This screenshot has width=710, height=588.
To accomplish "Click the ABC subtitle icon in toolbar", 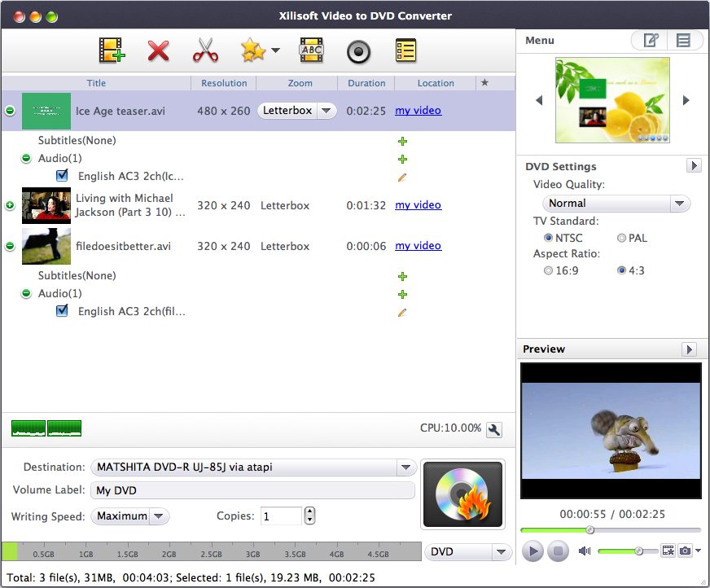I will [x=311, y=51].
